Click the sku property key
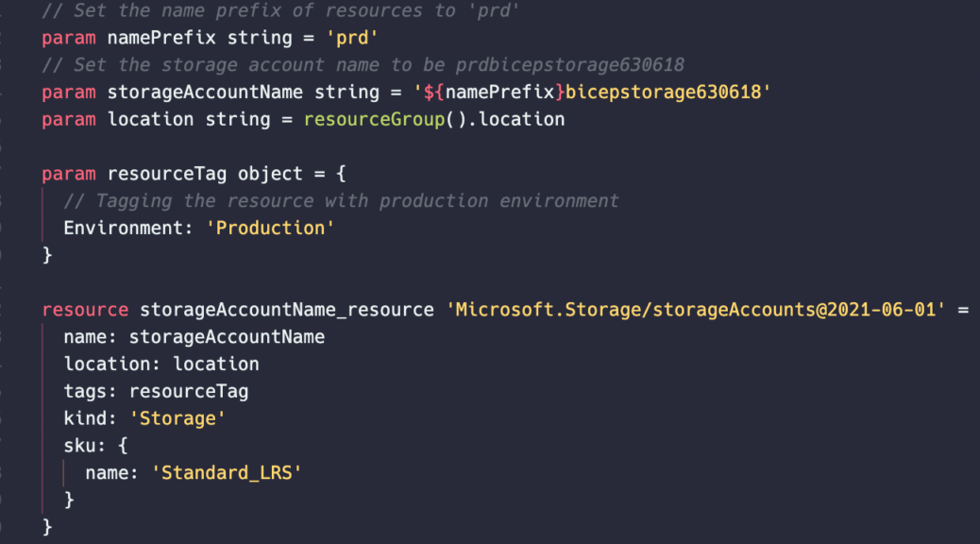 [79, 446]
